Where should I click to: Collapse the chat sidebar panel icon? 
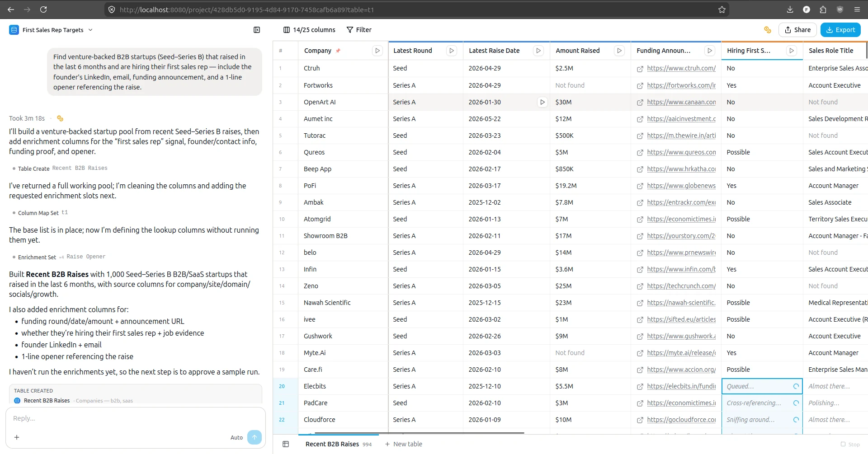tap(257, 30)
